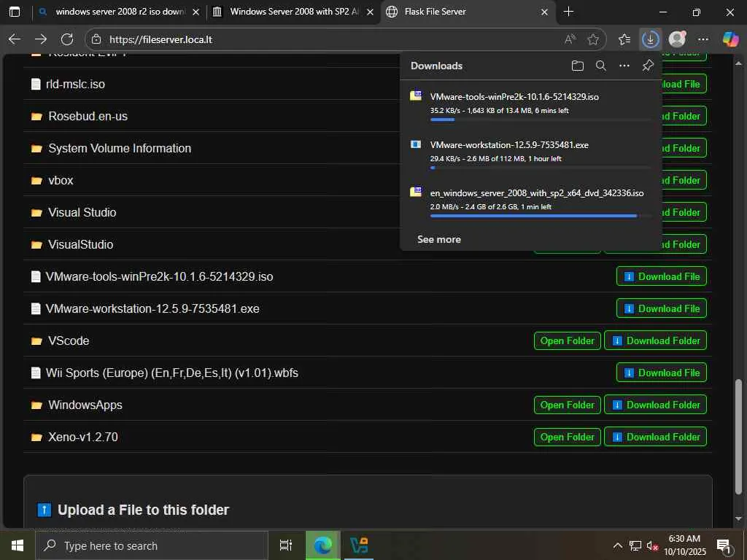
Task: Open the second pinned app in taskbar
Action: [x=359, y=545]
